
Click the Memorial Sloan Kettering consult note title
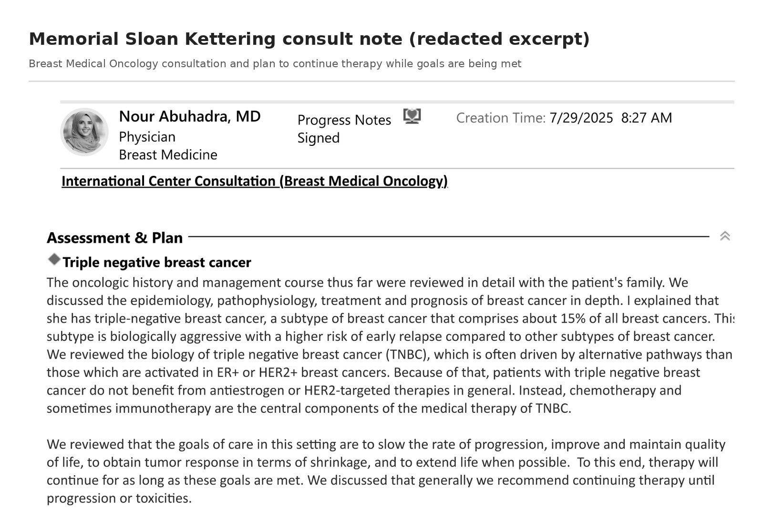pos(309,39)
